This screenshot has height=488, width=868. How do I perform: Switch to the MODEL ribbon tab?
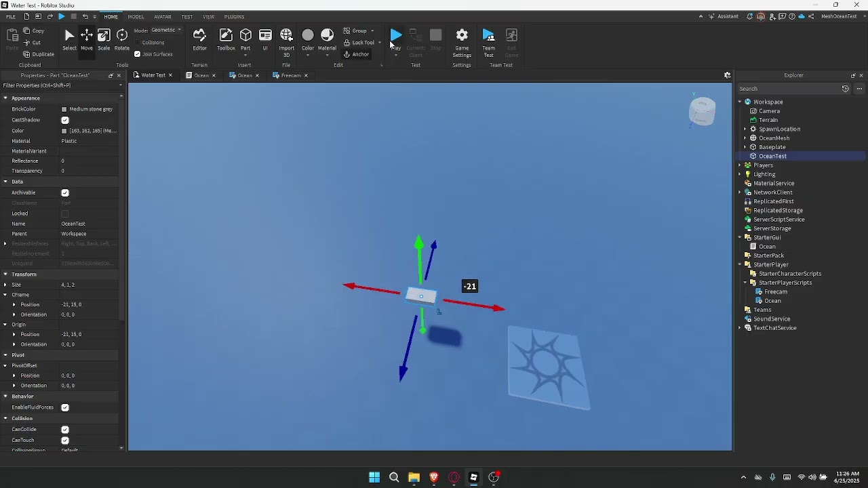click(x=135, y=16)
